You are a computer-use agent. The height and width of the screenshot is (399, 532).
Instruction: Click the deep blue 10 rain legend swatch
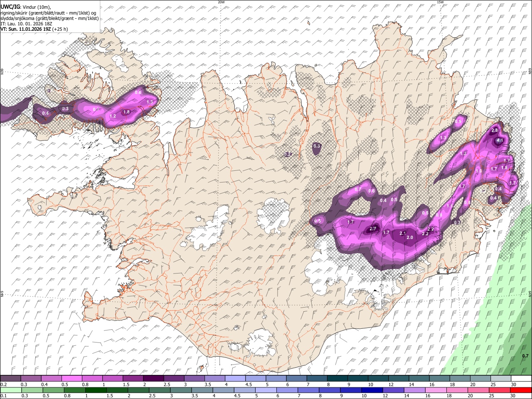372,390
